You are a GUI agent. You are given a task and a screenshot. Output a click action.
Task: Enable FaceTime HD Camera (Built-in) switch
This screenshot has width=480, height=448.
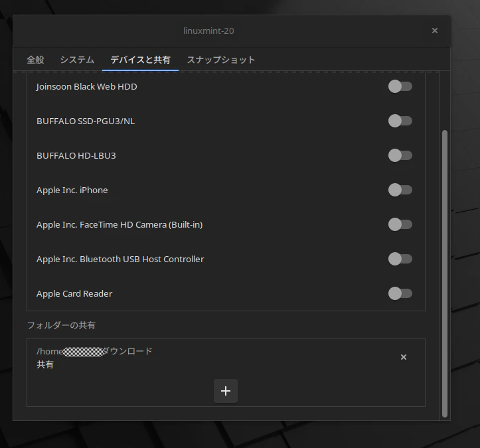click(400, 224)
